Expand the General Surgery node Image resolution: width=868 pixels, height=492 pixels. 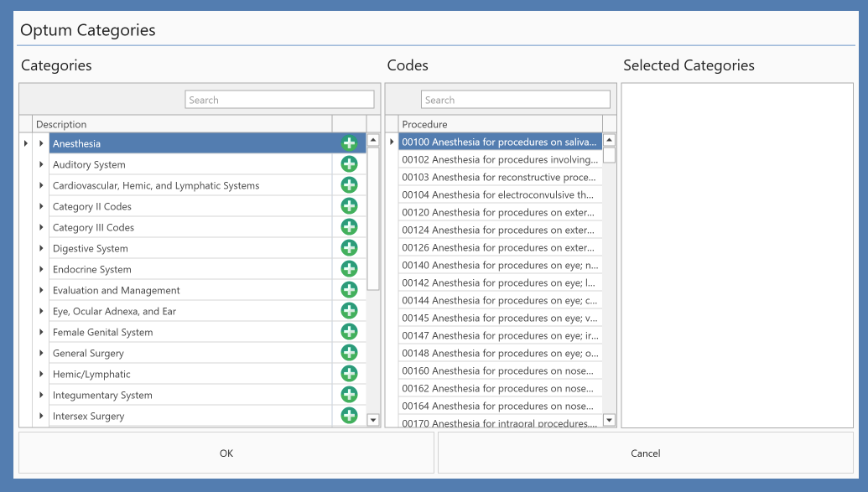click(x=42, y=353)
